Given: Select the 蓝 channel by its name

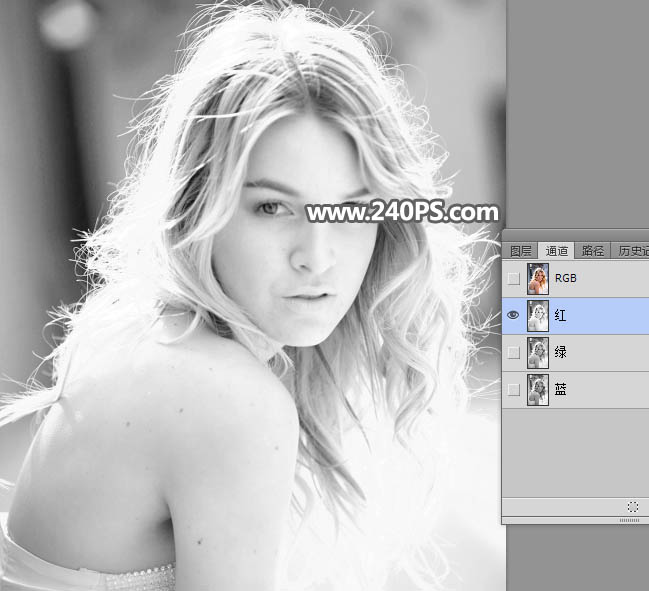Looking at the screenshot, I should tap(560, 389).
